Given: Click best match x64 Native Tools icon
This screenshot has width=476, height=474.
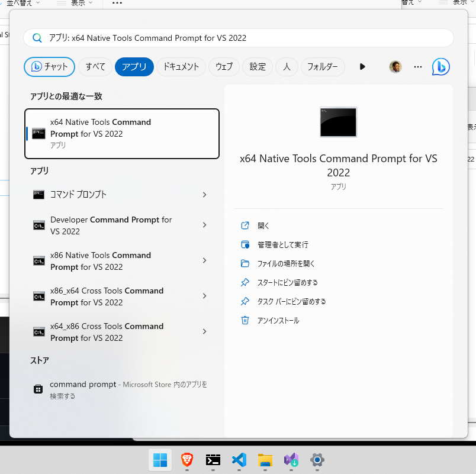Looking at the screenshot, I should pos(39,134).
